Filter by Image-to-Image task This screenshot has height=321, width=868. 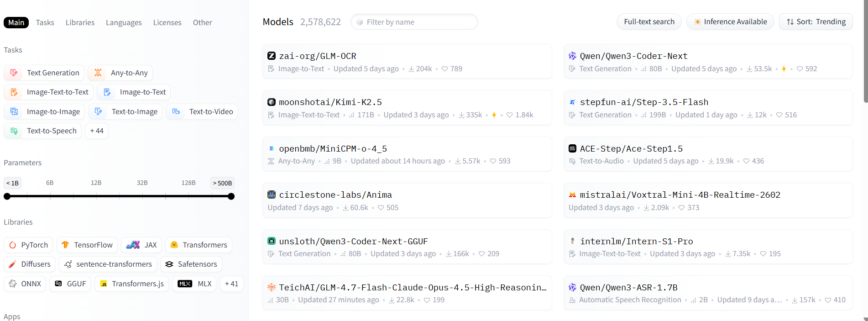click(44, 111)
